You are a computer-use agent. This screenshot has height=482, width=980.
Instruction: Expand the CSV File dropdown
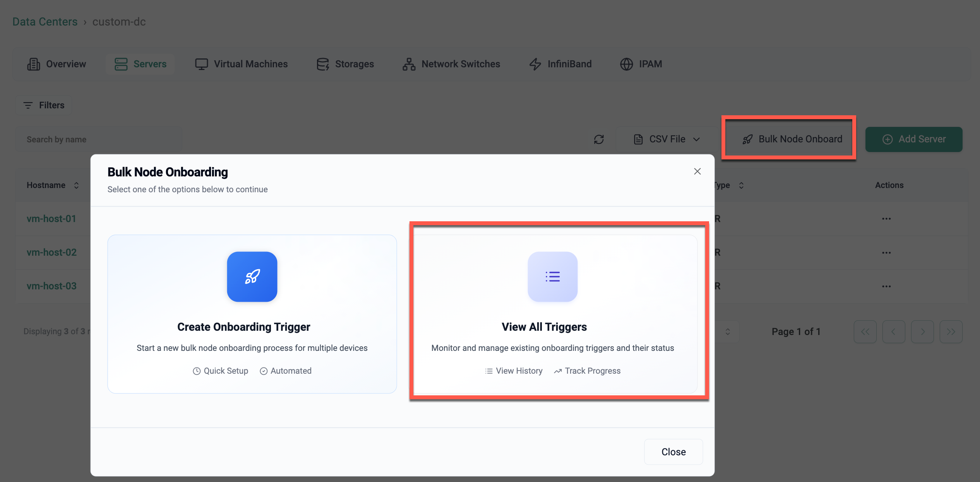[666, 139]
